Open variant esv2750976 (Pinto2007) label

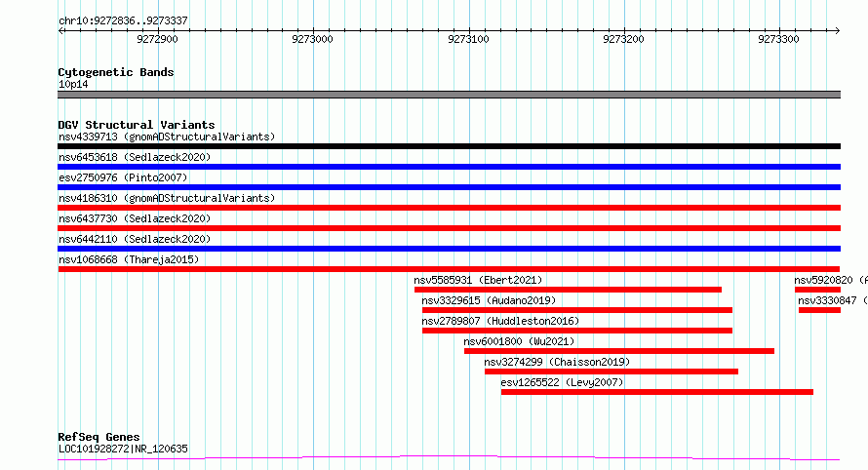[123, 177]
